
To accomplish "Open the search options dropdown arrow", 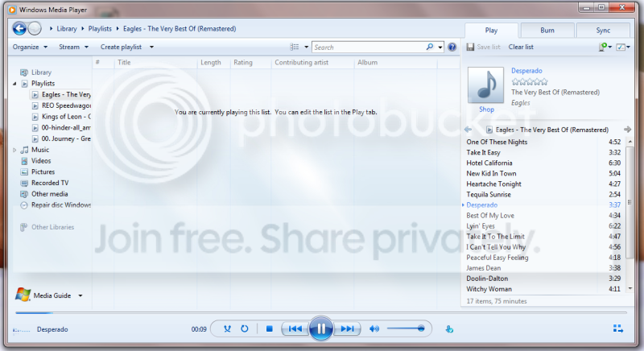I will (x=440, y=47).
